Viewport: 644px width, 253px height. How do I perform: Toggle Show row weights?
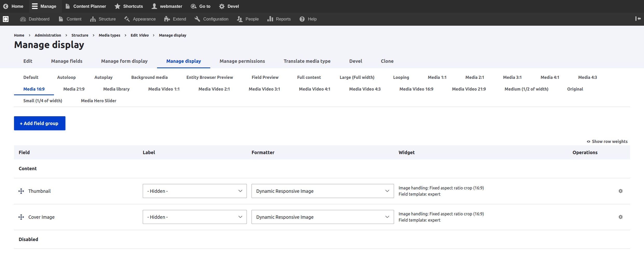click(607, 141)
